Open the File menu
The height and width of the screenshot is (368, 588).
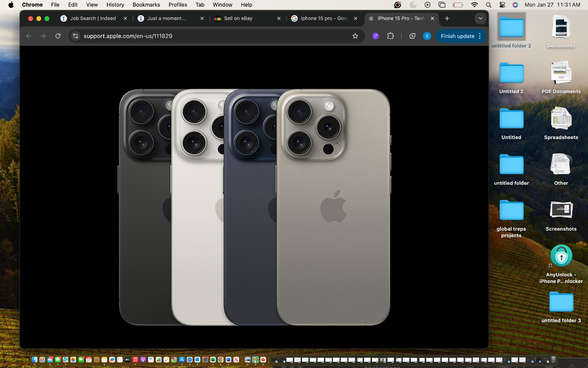55,5
